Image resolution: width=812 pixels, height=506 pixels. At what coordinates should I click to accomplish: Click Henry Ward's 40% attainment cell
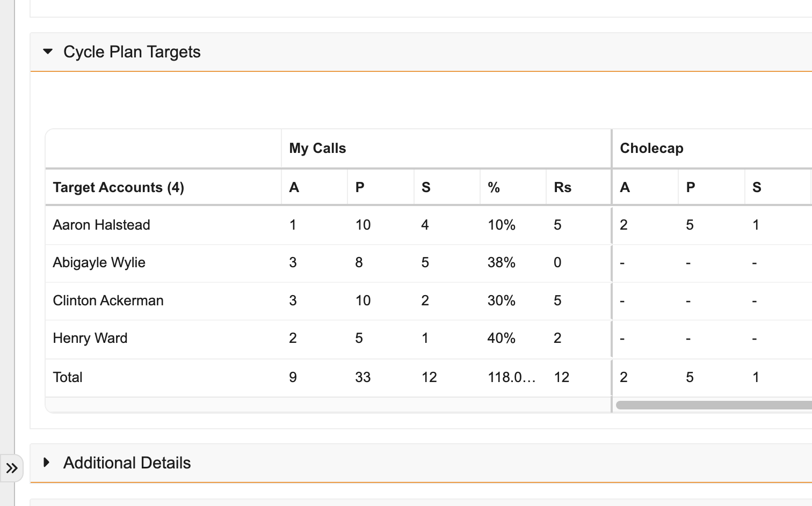point(501,338)
